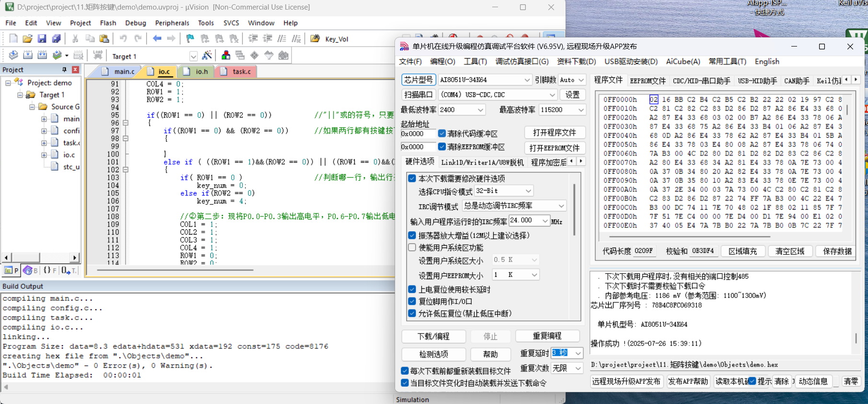
Task: Save the current file with the floppy icon
Action: tap(42, 38)
